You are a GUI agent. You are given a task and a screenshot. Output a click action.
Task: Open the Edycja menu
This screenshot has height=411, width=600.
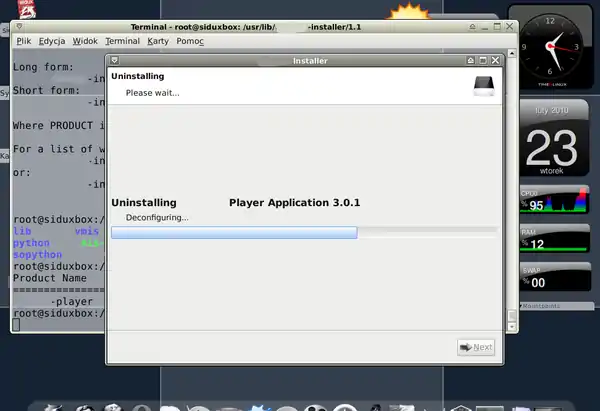click(x=52, y=41)
